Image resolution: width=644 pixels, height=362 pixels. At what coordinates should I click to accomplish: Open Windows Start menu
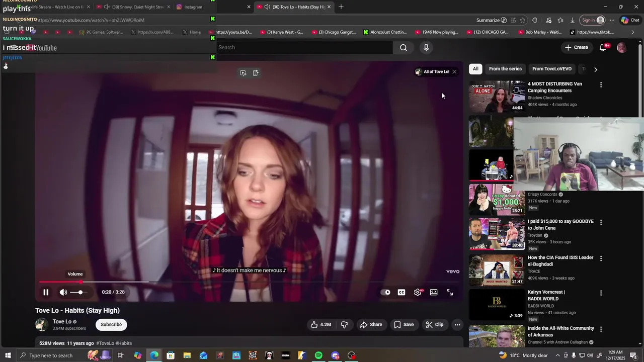(8, 355)
